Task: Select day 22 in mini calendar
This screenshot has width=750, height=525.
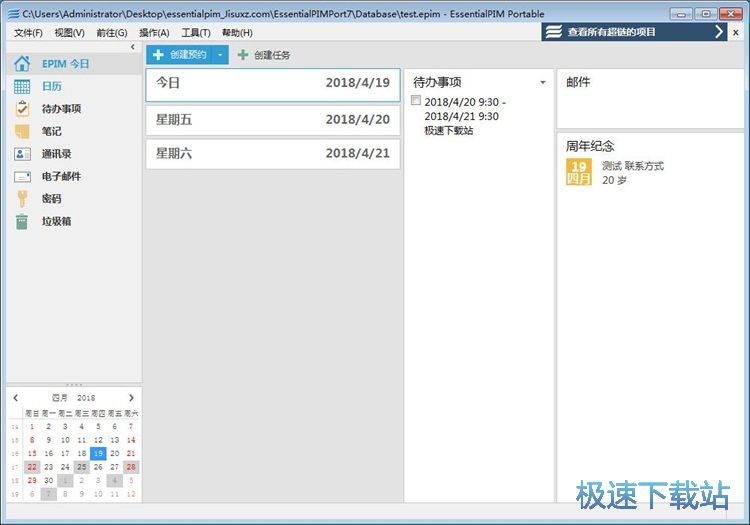Action: (x=32, y=467)
